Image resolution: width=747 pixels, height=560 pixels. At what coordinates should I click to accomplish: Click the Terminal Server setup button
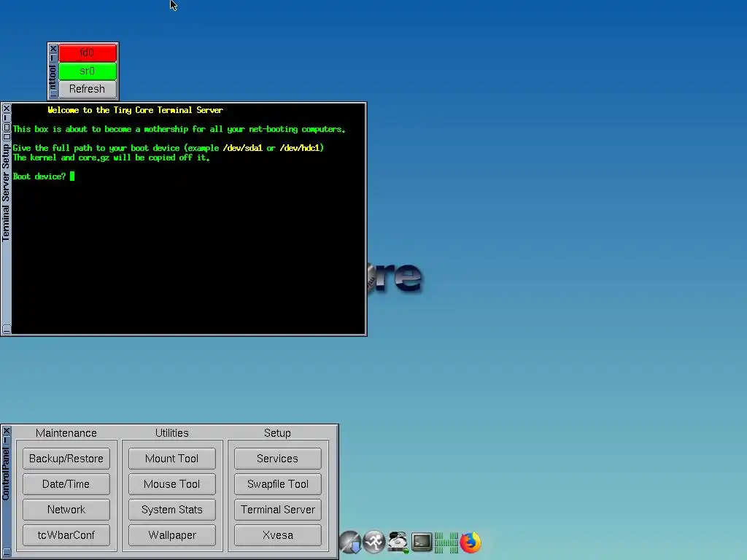(x=278, y=510)
